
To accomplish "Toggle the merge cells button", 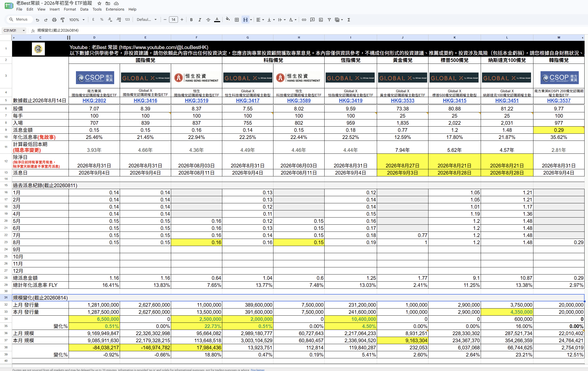I will [x=245, y=20].
